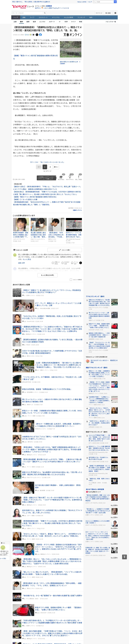The width and height of the screenshot is (129, 644).
Task: Select the 有料 tab
Action: (91, 17)
